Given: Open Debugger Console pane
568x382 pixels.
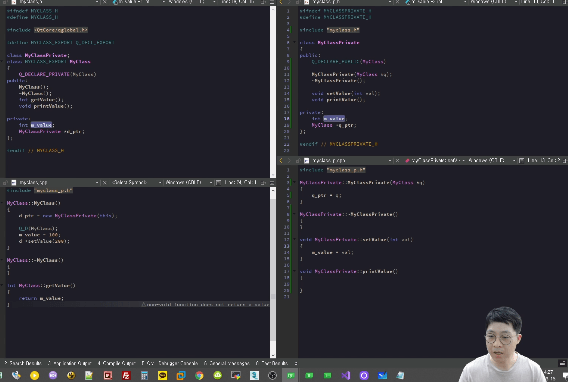Looking at the screenshot, I should click(178, 363).
